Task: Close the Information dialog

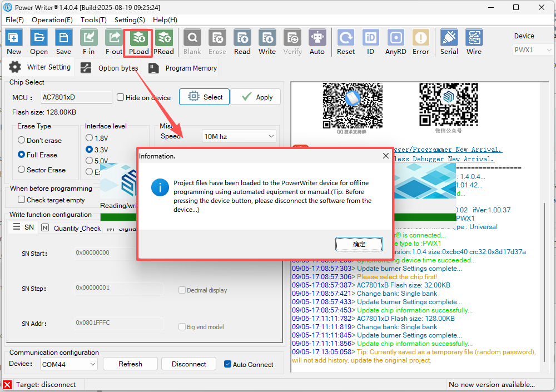Action: coord(386,156)
